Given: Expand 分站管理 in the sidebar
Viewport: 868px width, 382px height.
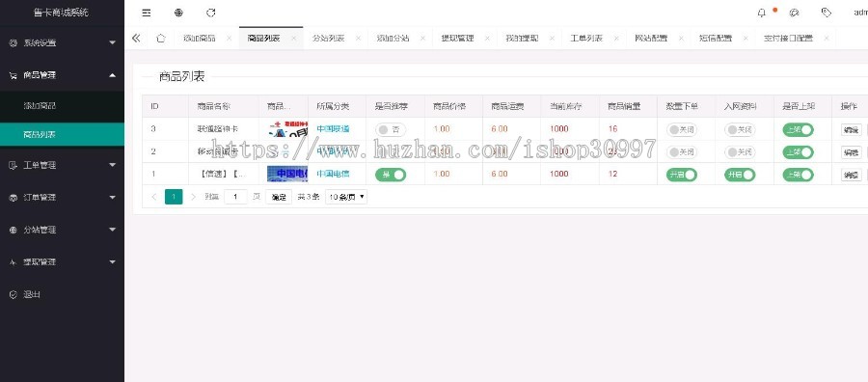Looking at the screenshot, I should tap(62, 230).
